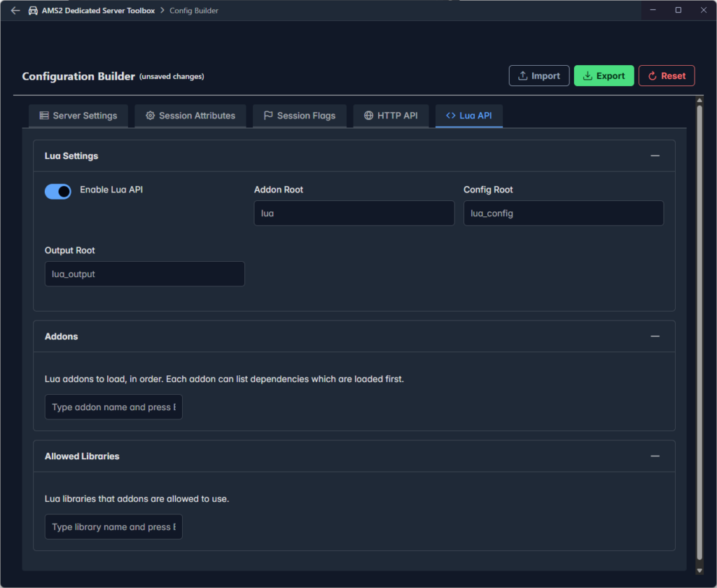Image resolution: width=717 pixels, height=588 pixels.
Task: Open the Session Flags tab
Action: (x=299, y=115)
